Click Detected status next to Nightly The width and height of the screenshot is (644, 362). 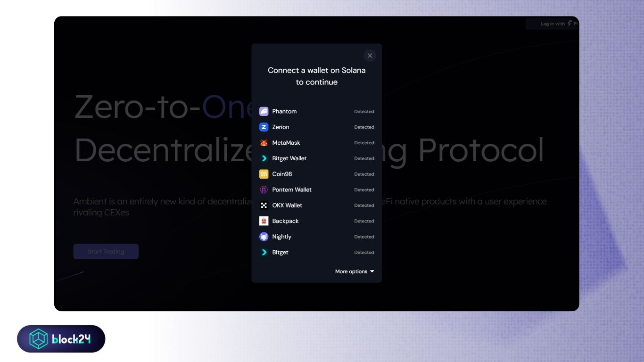[x=364, y=237]
